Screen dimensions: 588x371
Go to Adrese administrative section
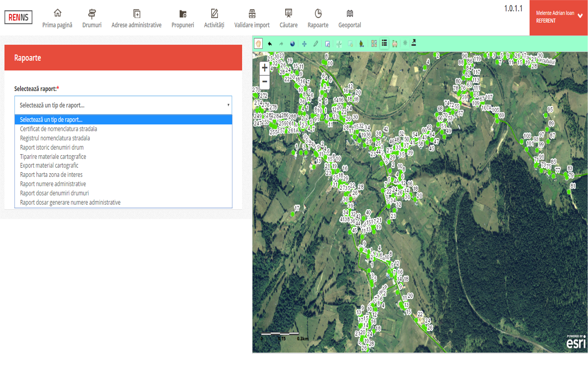pos(136,19)
